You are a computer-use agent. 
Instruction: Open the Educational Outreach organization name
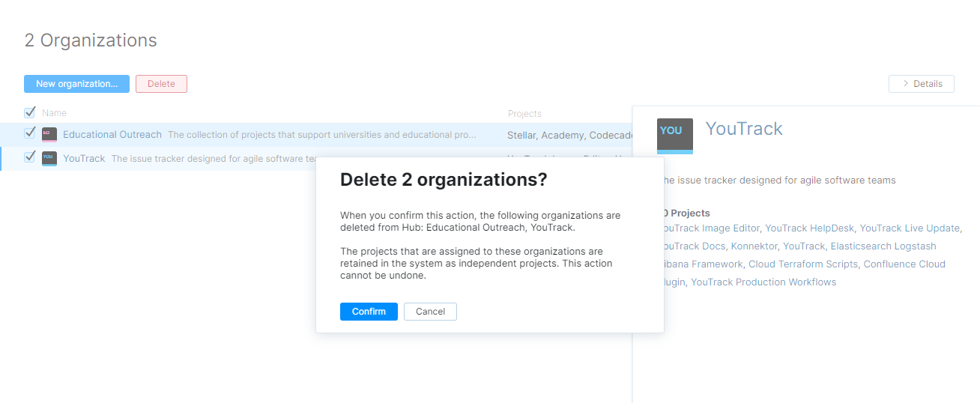tap(112, 135)
